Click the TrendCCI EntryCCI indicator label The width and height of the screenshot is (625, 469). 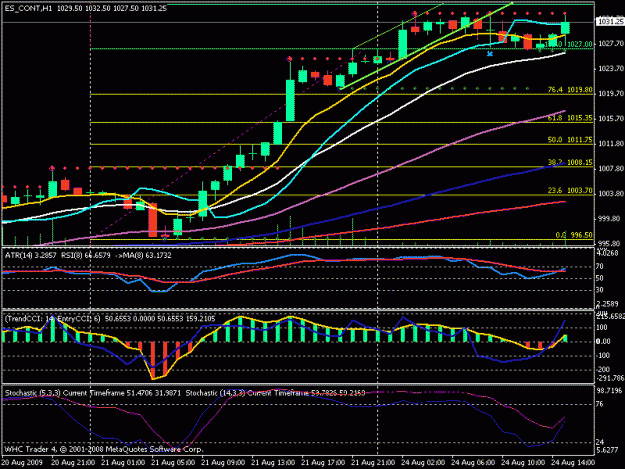point(110,318)
